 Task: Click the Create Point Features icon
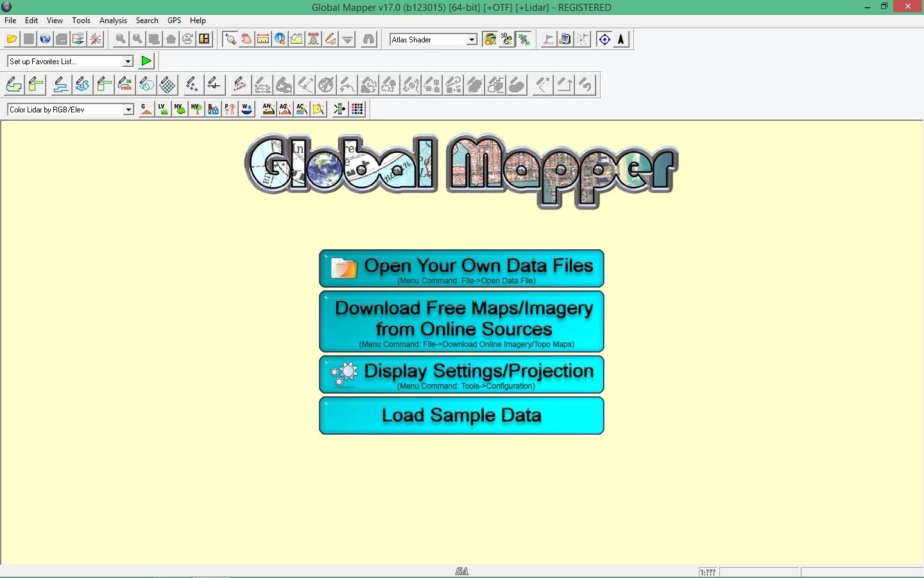pos(192,85)
